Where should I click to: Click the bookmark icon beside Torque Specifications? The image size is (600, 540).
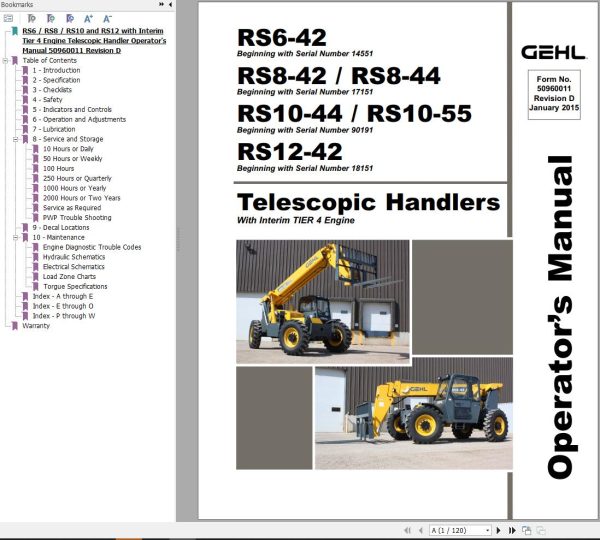(x=36, y=287)
